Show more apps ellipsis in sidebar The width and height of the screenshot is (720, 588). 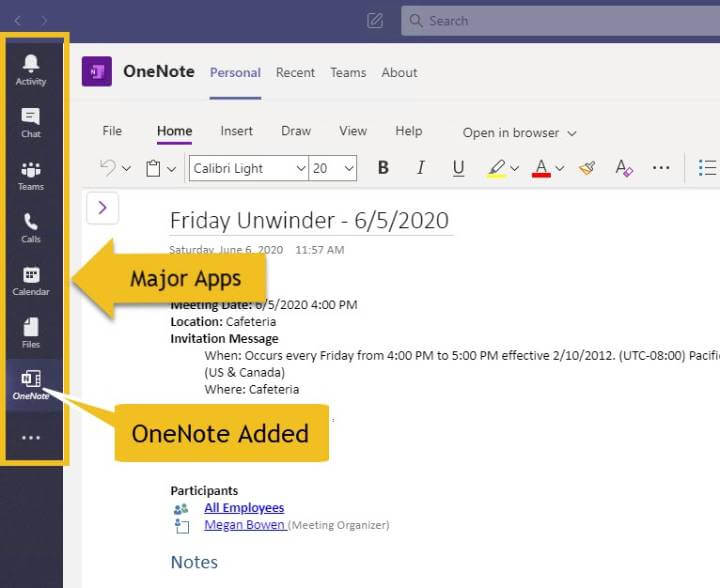click(31, 438)
